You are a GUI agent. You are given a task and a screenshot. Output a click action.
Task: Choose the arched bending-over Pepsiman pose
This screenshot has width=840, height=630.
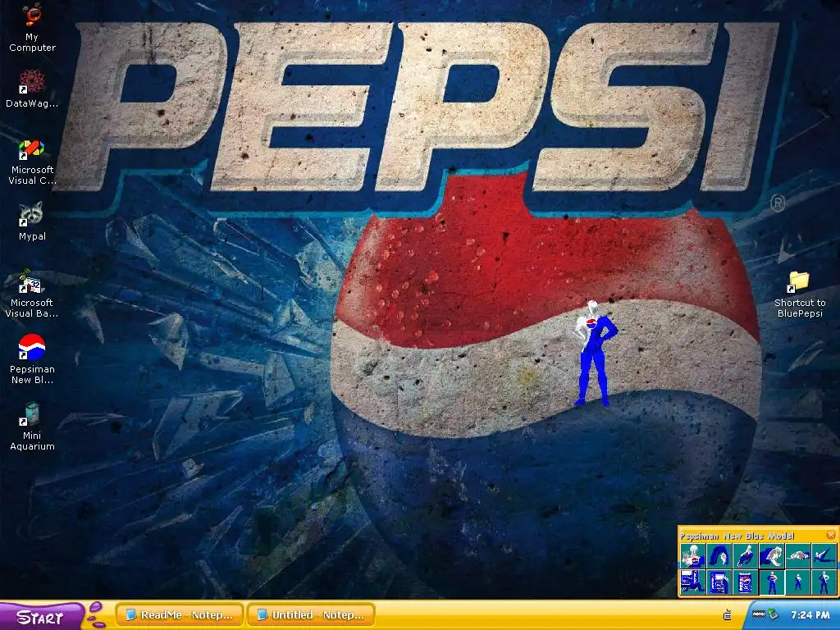[719, 555]
